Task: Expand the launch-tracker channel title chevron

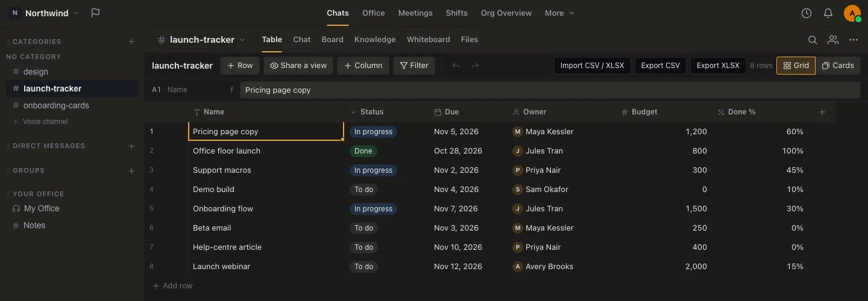Action: coord(242,40)
